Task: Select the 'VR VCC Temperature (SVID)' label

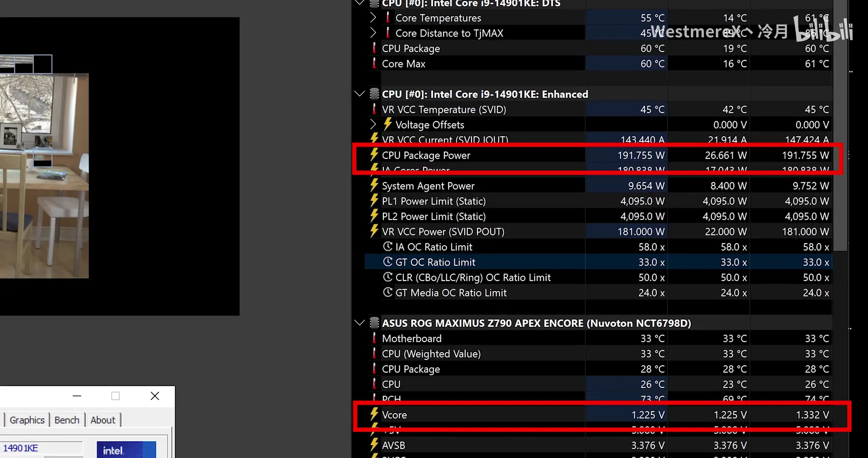Action: 444,110
